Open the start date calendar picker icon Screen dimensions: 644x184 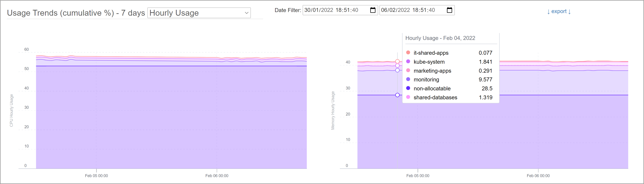(x=373, y=10)
